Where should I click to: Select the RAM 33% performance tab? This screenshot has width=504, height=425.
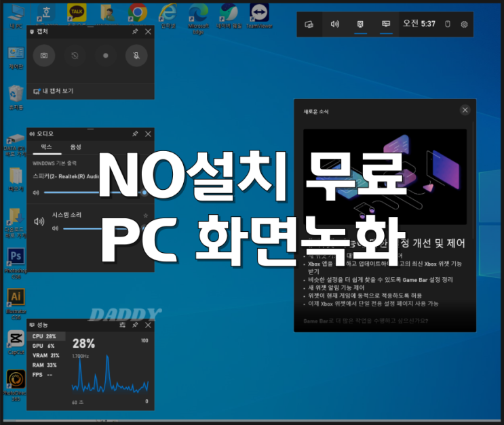point(46,365)
